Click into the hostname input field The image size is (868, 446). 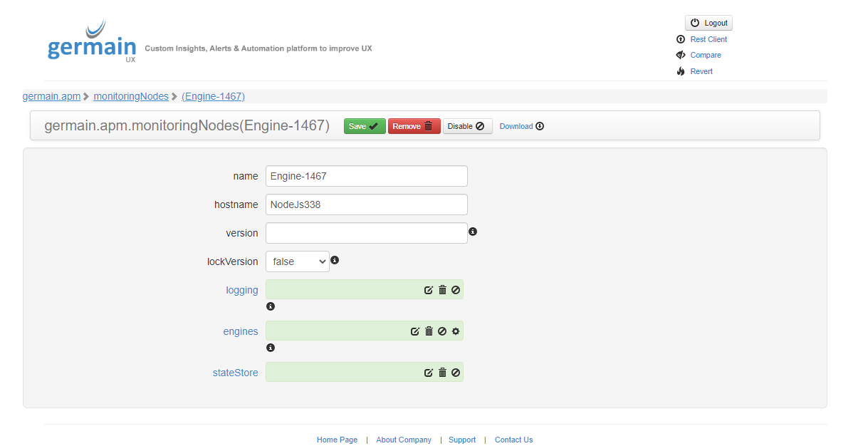coord(366,204)
